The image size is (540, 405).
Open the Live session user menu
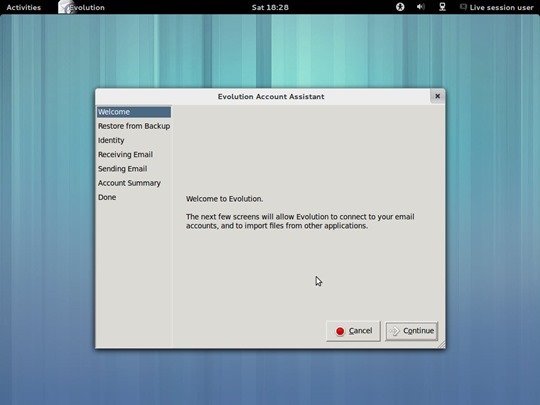501,7
